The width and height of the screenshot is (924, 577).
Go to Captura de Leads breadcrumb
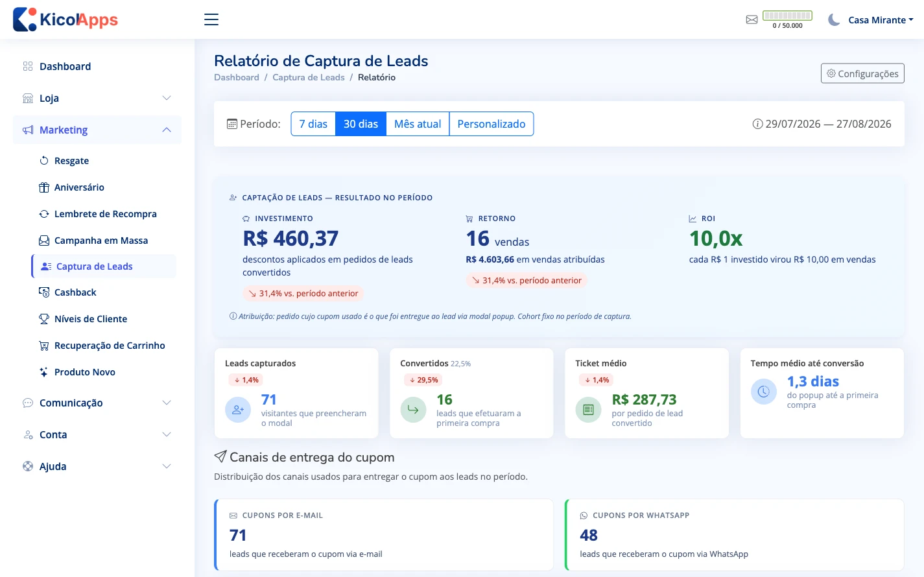309,77
